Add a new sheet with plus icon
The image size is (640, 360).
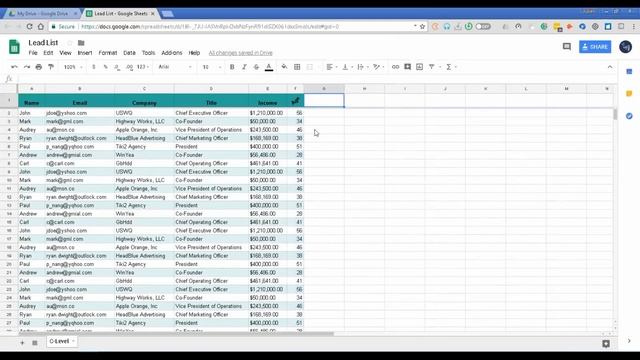pyautogui.click(x=22, y=343)
